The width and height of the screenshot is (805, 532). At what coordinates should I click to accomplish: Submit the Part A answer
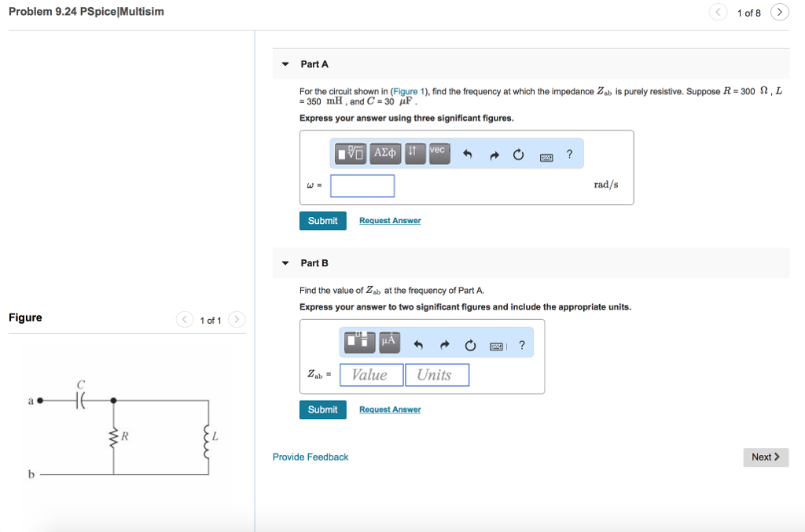point(322,221)
